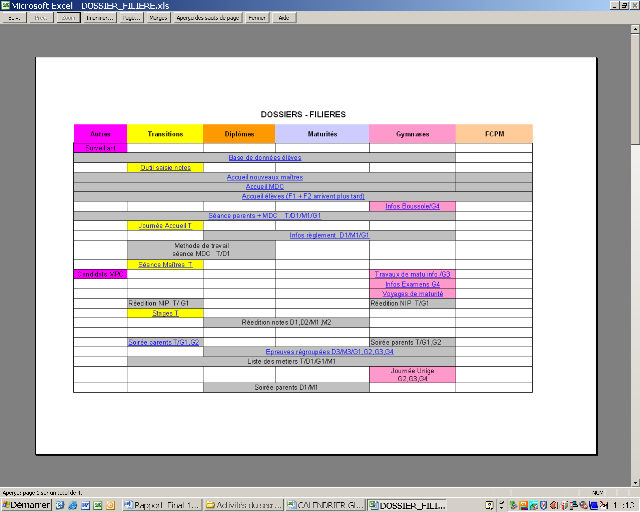Click the Excel icon in the title bar
Screen dimensions: 640x512
click(5, 5)
